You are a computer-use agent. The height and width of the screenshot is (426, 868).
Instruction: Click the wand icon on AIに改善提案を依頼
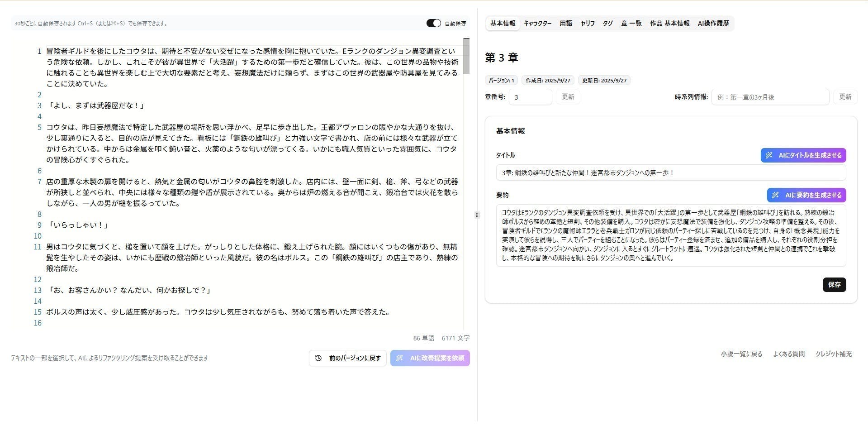point(399,358)
